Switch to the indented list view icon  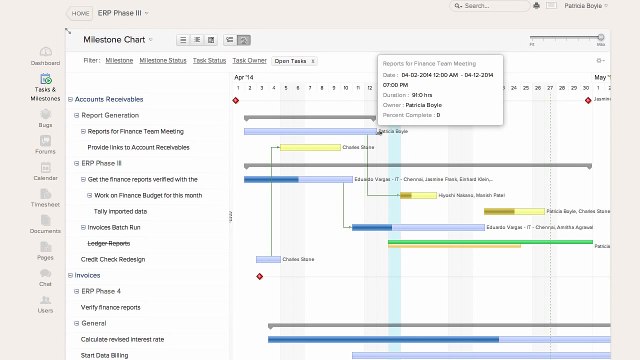[x=197, y=40]
